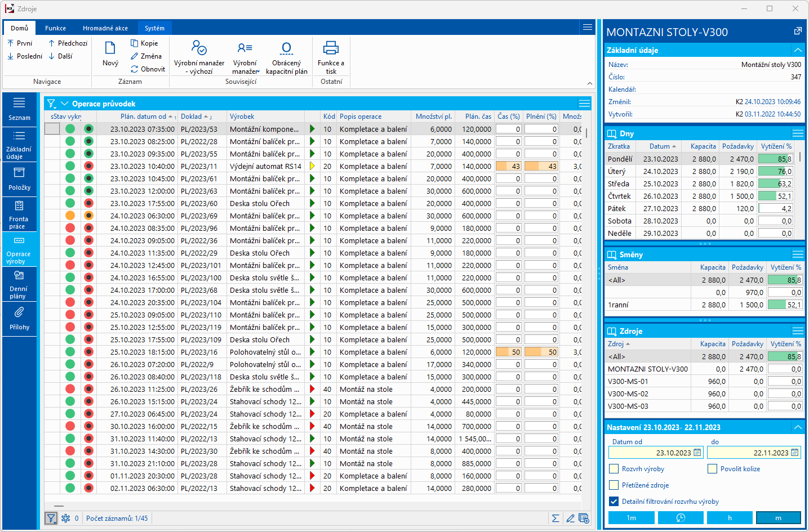This screenshot has height=532, width=809.
Task: Open the Datum od calendar picker
Action: point(697,453)
